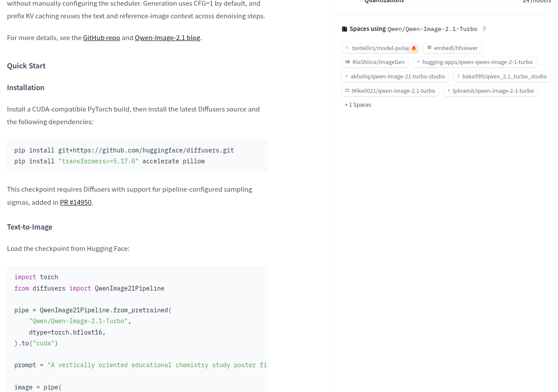Click the Text-to-Image section heading

click(x=30, y=227)
